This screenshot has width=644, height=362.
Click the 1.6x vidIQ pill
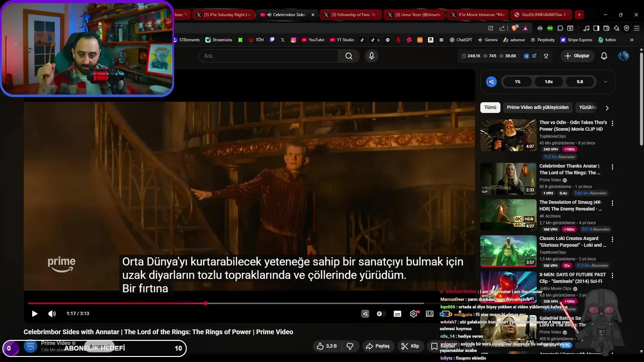(x=549, y=81)
